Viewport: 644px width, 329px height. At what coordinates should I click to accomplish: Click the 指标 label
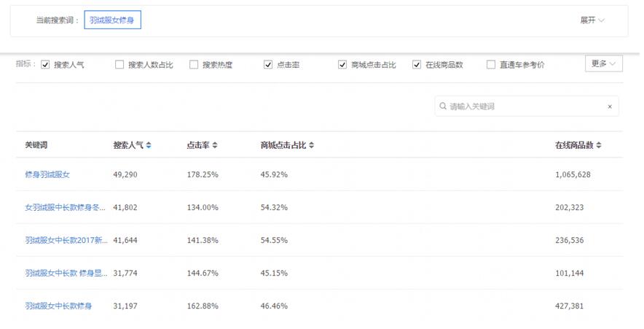coord(26,63)
